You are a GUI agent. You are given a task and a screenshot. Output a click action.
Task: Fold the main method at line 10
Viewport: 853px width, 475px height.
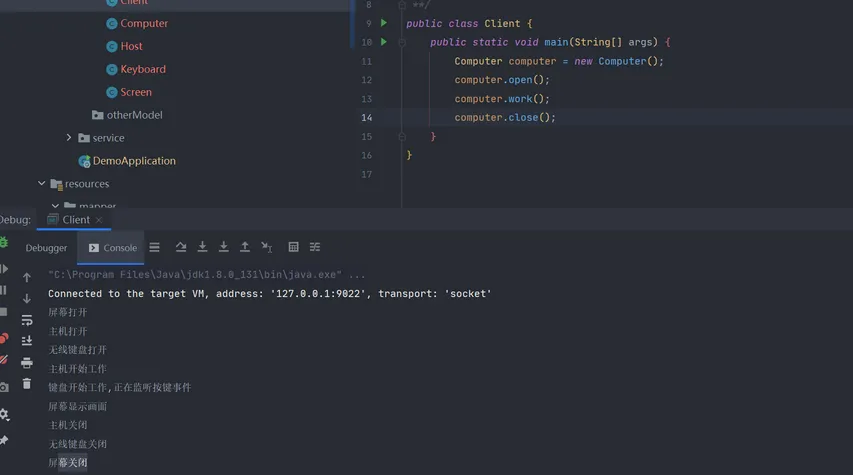402,42
